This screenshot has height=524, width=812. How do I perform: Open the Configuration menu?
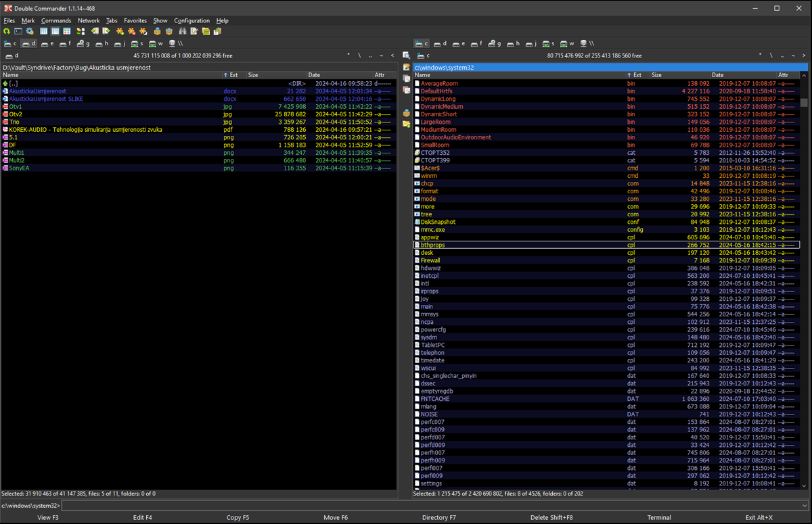[191, 20]
